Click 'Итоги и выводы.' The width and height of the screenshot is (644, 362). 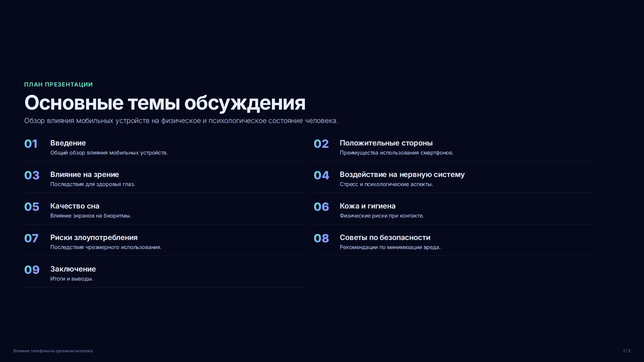(x=72, y=279)
